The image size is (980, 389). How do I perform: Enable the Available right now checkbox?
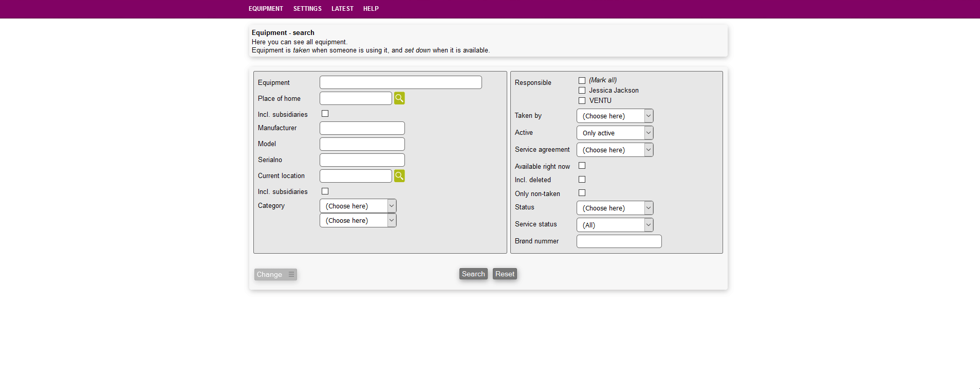pos(582,166)
